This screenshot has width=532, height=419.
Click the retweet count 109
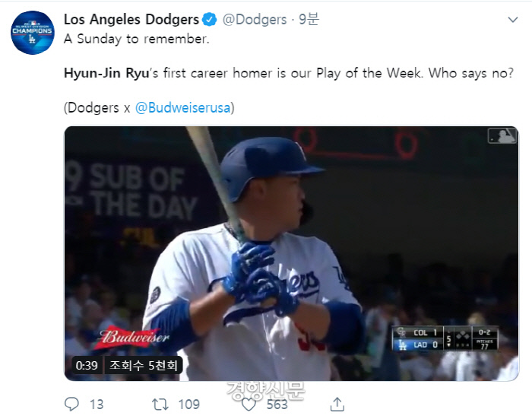click(x=188, y=404)
